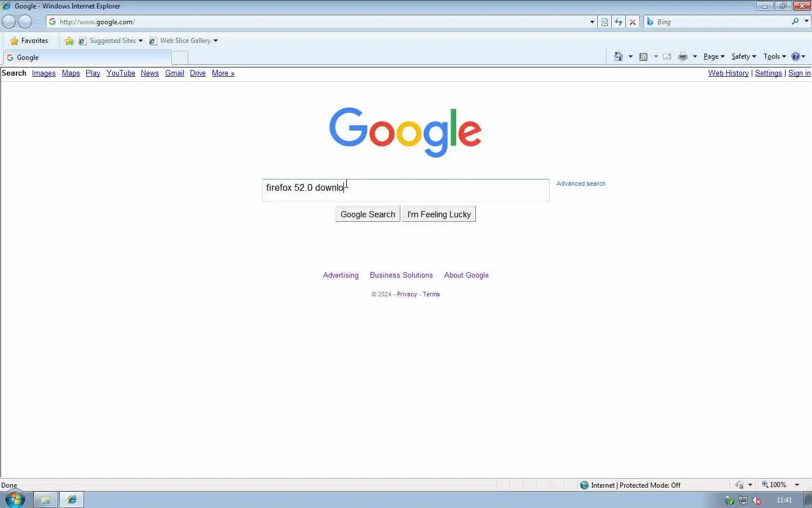The height and width of the screenshot is (508, 812).
Task: Open the zoom level dropdown arrow
Action: coord(797,485)
